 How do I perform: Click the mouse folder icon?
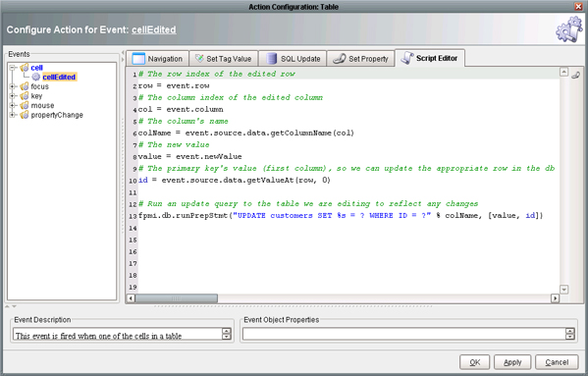pos(25,105)
